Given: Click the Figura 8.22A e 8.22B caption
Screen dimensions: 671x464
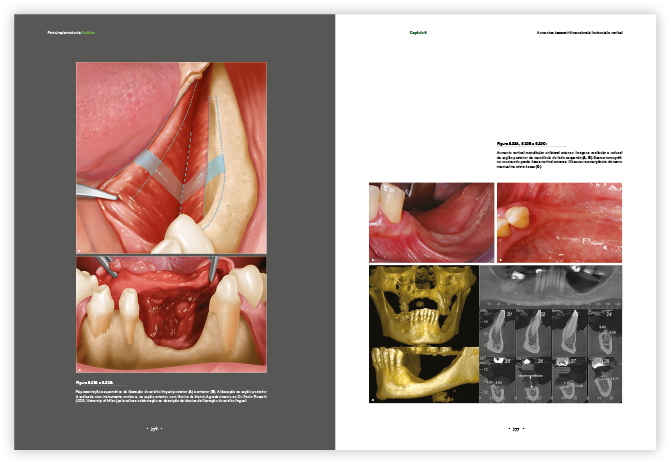Looking at the screenshot, I should click(103, 381).
